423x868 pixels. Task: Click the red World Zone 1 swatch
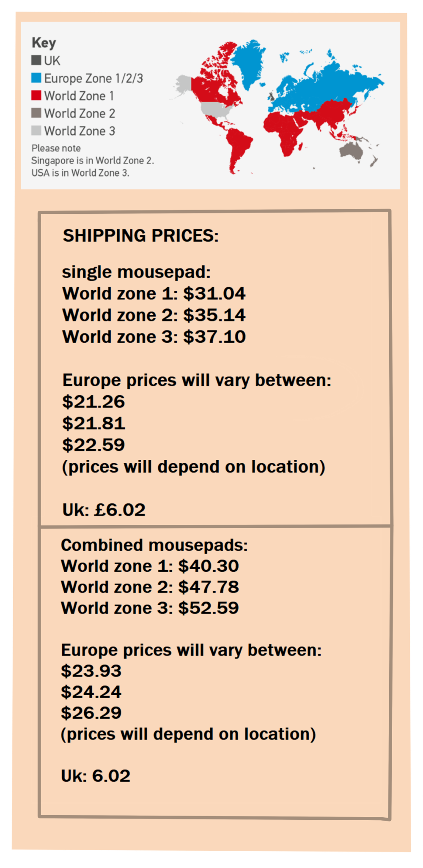(36, 96)
